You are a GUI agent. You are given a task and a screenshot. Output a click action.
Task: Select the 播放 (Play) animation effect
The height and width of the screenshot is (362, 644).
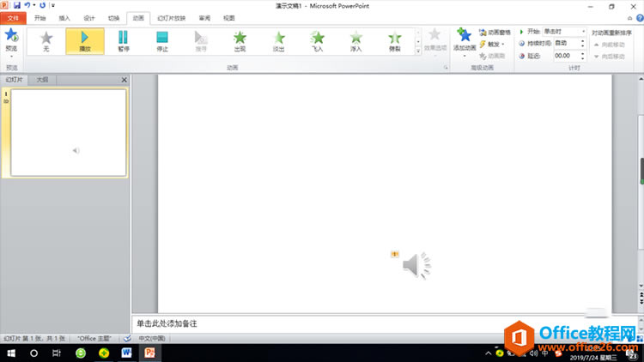(85, 41)
